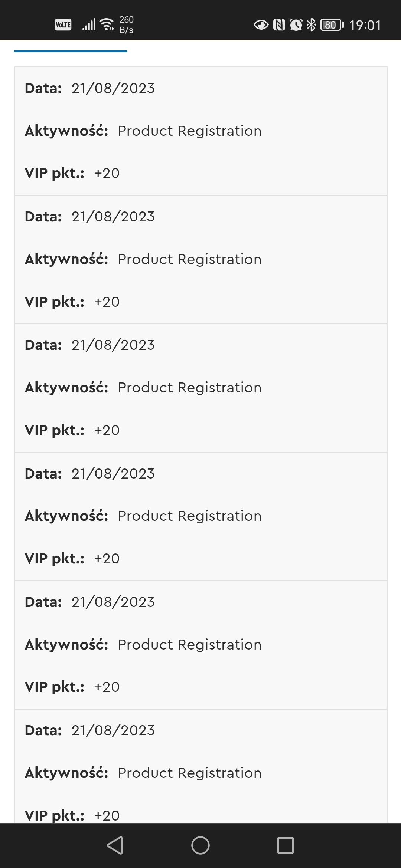The image size is (401, 868).
Task: Tap Product Registration in the last visible entry
Action: tap(189, 773)
